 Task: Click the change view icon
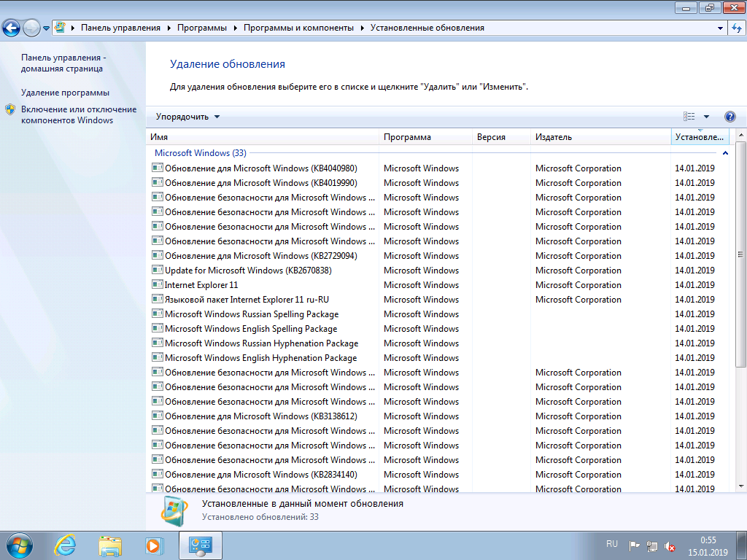[689, 117]
